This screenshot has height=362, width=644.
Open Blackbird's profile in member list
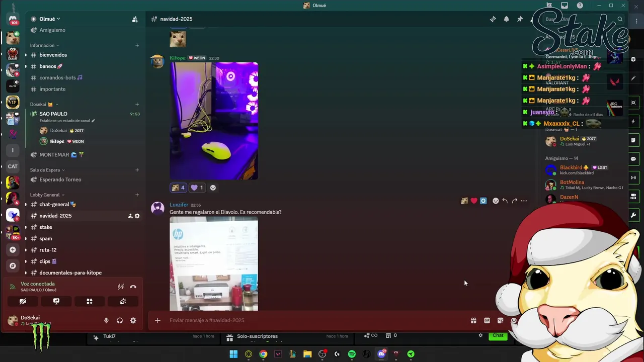(x=571, y=167)
